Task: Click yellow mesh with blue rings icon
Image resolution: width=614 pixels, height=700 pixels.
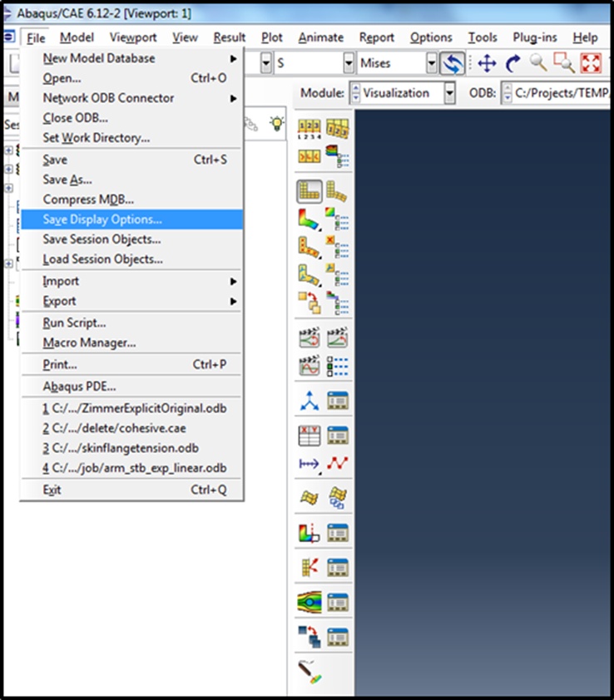Action: pyautogui.click(x=338, y=498)
